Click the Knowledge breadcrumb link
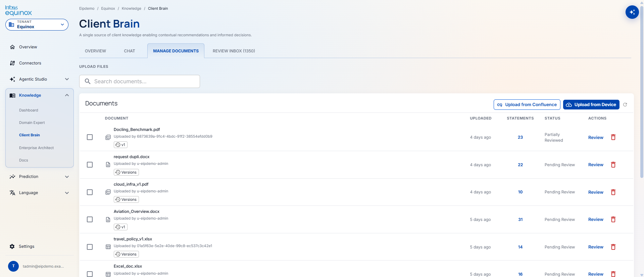The image size is (644, 277). 132,8
